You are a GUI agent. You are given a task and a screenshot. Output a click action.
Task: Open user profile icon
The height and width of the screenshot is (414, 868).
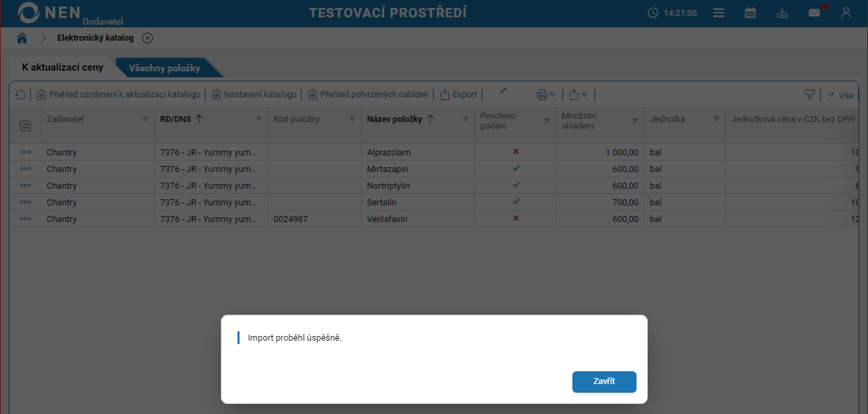846,13
